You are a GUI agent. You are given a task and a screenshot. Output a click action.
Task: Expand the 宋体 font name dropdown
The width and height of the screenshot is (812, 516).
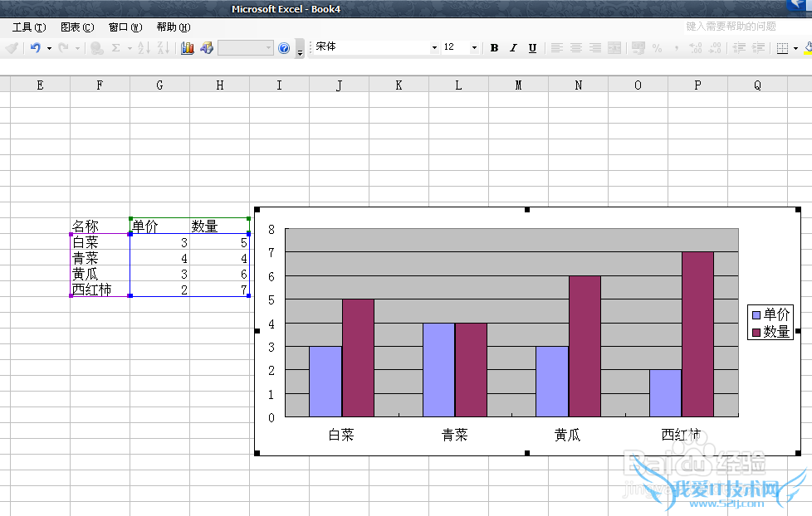click(434, 48)
